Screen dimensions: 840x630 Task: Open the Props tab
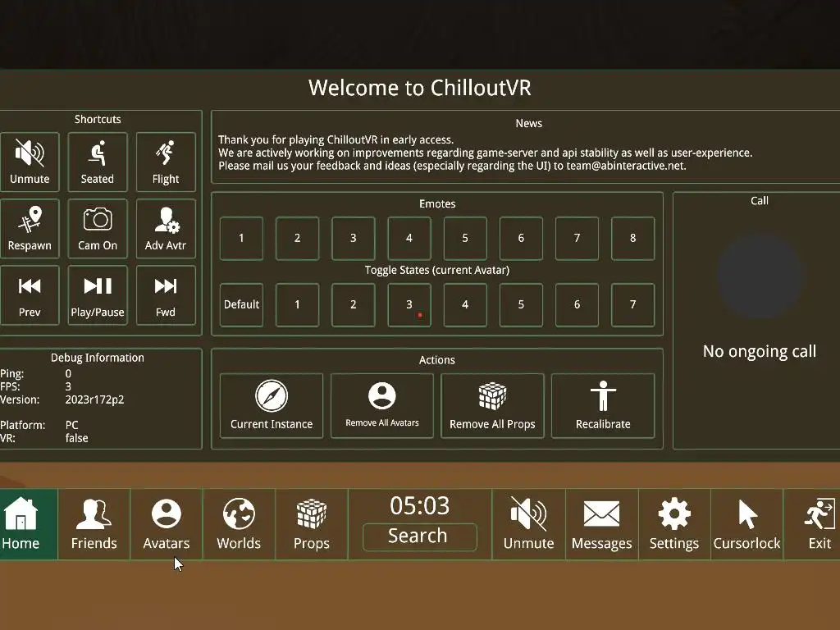coord(312,524)
